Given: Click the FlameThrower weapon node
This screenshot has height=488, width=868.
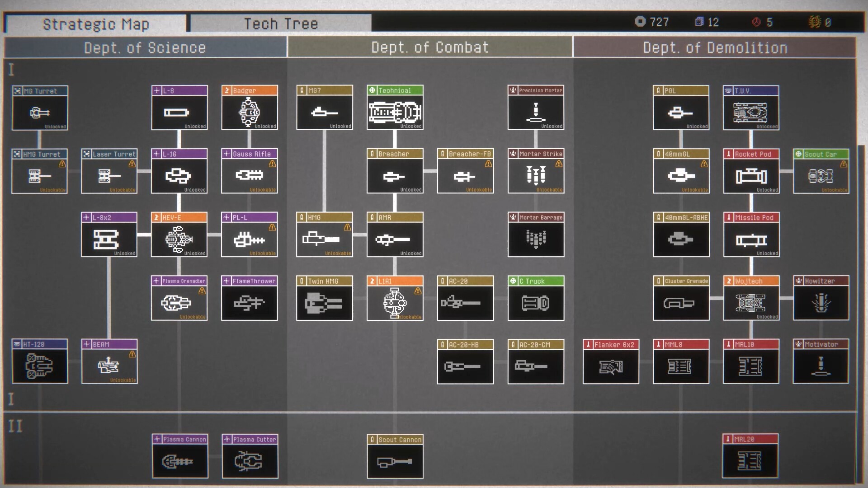Looking at the screenshot, I should pyautogui.click(x=249, y=298).
